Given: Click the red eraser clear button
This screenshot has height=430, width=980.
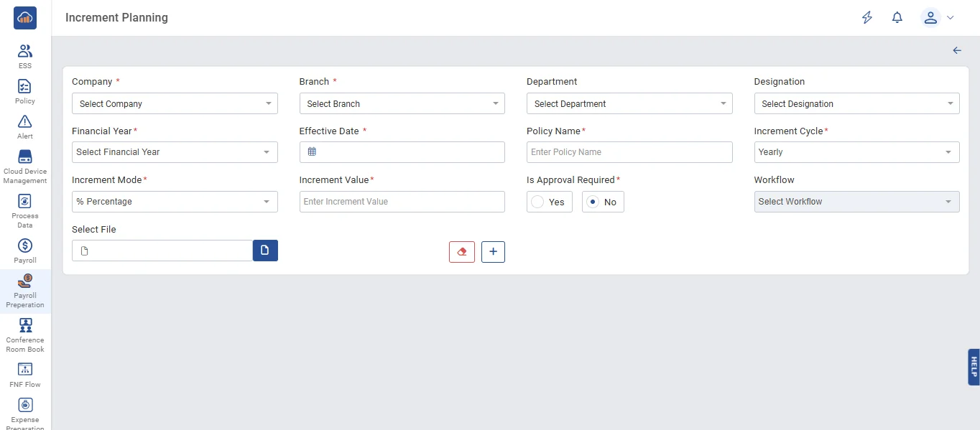Looking at the screenshot, I should [461, 252].
